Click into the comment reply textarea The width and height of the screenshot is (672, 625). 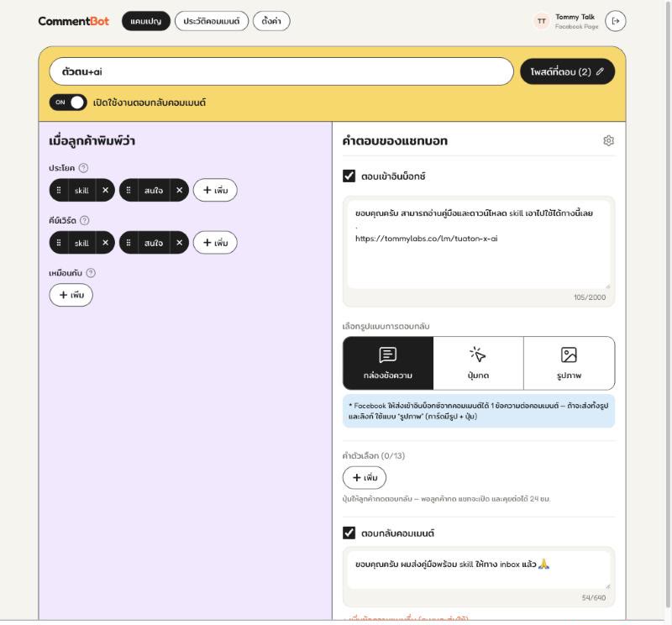[478, 570]
